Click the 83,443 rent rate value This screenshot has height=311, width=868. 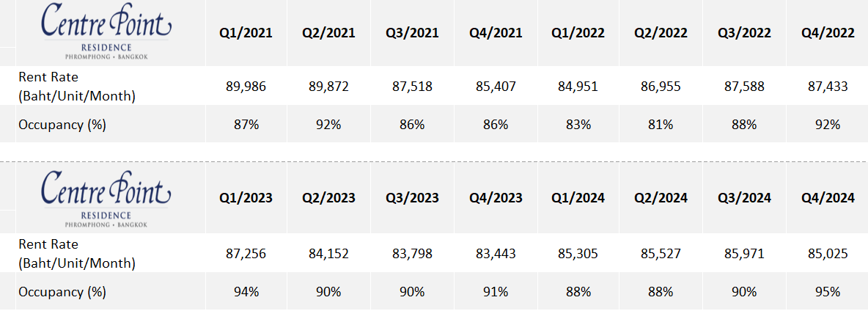(496, 254)
